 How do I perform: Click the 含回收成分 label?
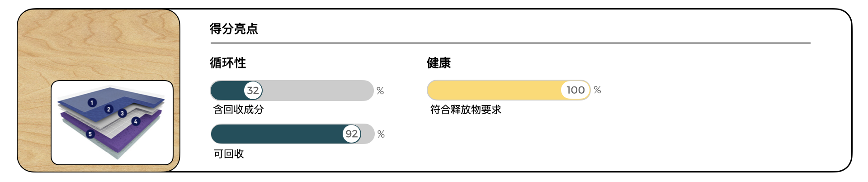pos(238,110)
